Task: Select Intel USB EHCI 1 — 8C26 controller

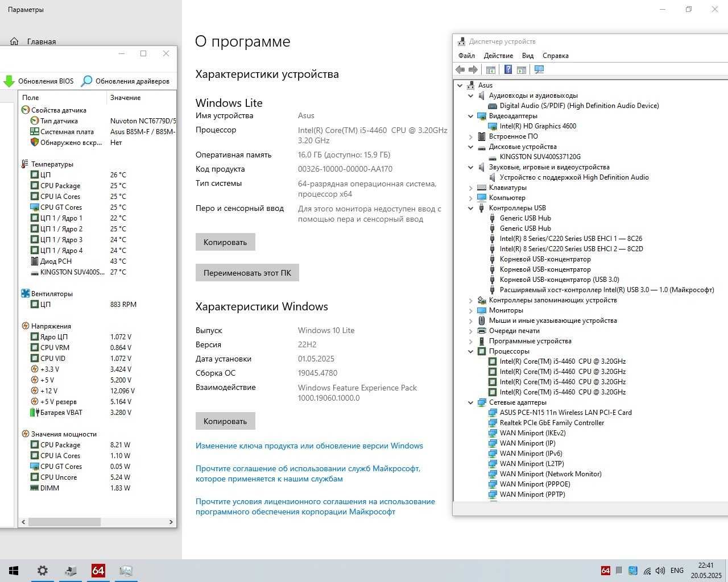Action: click(x=571, y=239)
